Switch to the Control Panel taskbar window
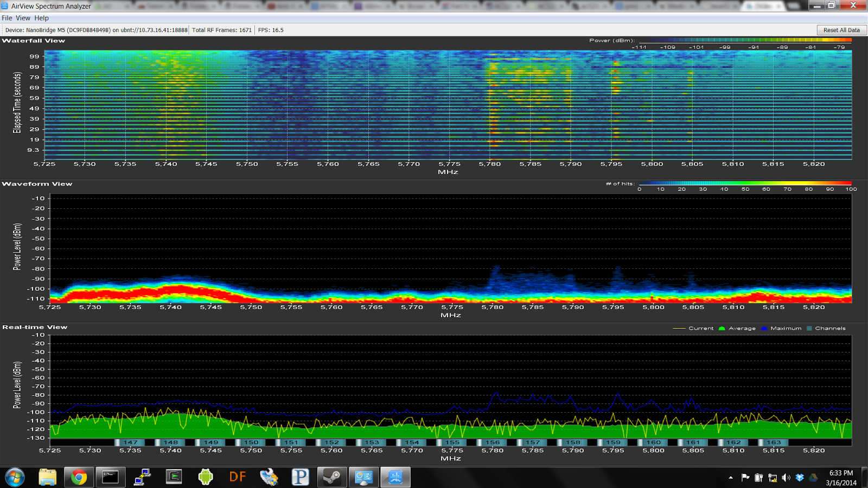The image size is (868, 488). tap(363, 477)
